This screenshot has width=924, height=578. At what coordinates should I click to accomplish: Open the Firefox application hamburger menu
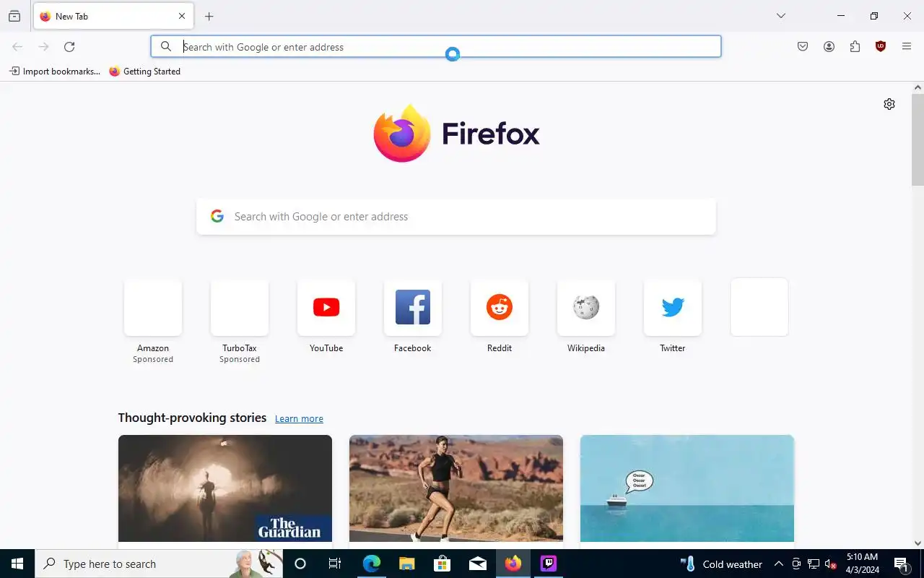[907, 47]
